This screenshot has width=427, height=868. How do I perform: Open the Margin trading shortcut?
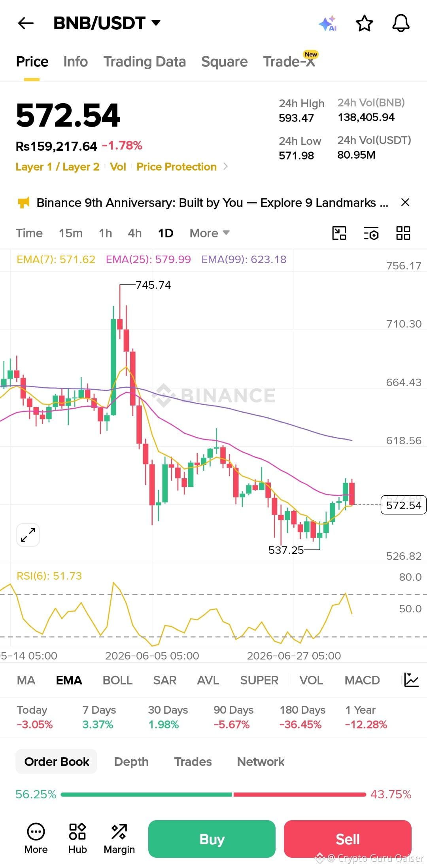(119, 838)
